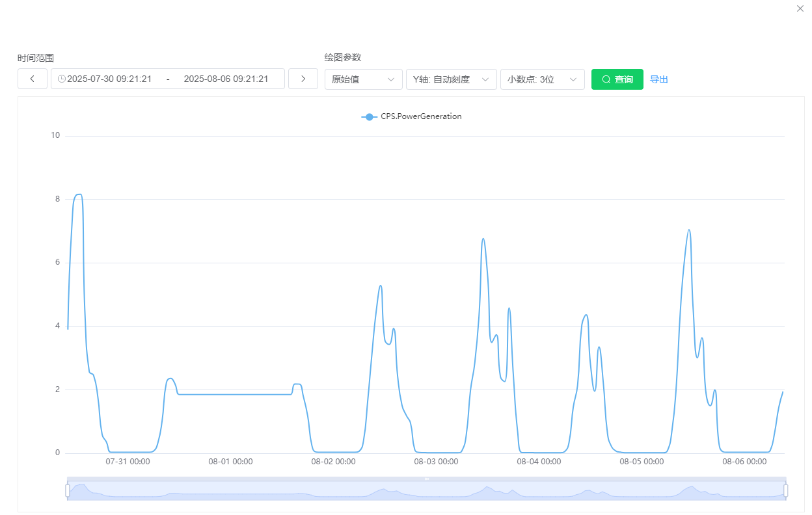Click the clock icon in date field
Image resolution: width=812 pixels, height=515 pixels.
pyautogui.click(x=62, y=79)
